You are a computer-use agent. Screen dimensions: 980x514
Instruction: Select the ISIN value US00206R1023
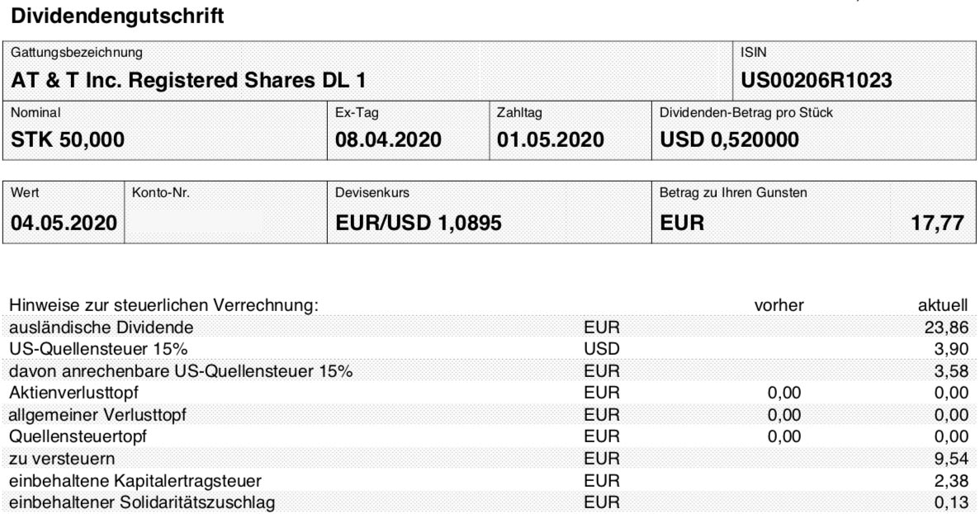pos(817,81)
